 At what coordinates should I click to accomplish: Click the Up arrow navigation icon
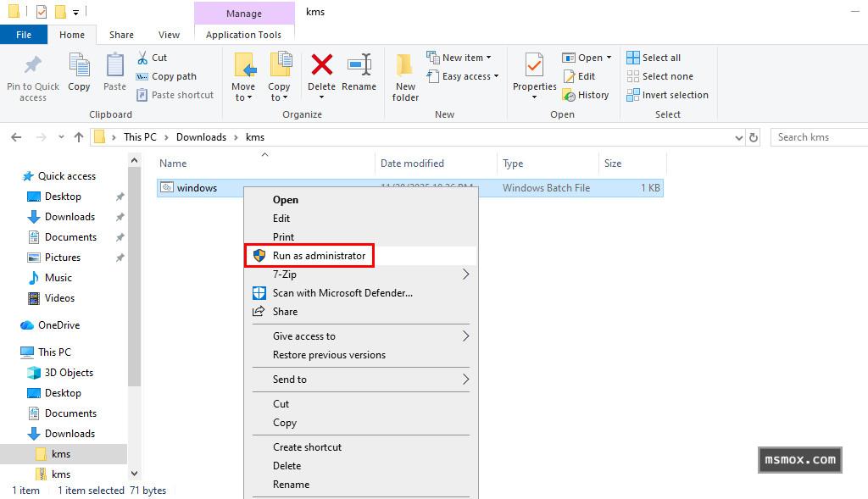coord(79,137)
